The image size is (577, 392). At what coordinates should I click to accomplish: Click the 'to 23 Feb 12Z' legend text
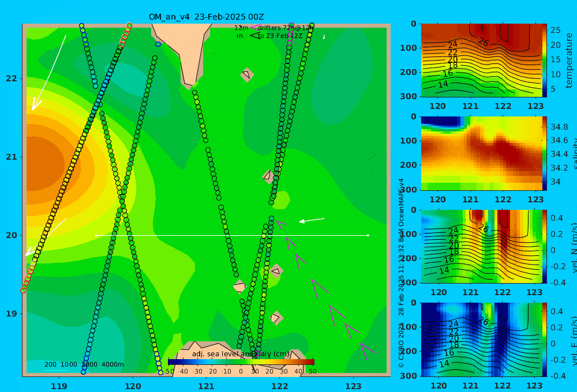point(280,36)
